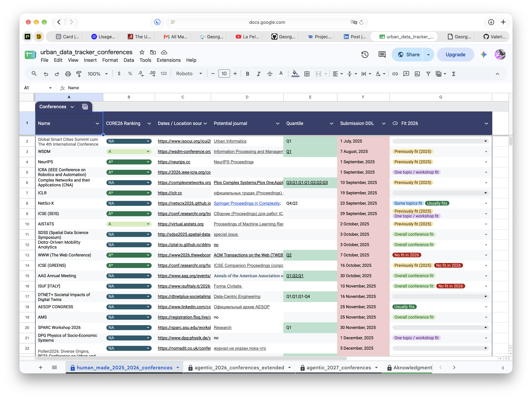Viewport: 532px width, 399px height.
Task: Open the borders tool
Action: click(307, 74)
